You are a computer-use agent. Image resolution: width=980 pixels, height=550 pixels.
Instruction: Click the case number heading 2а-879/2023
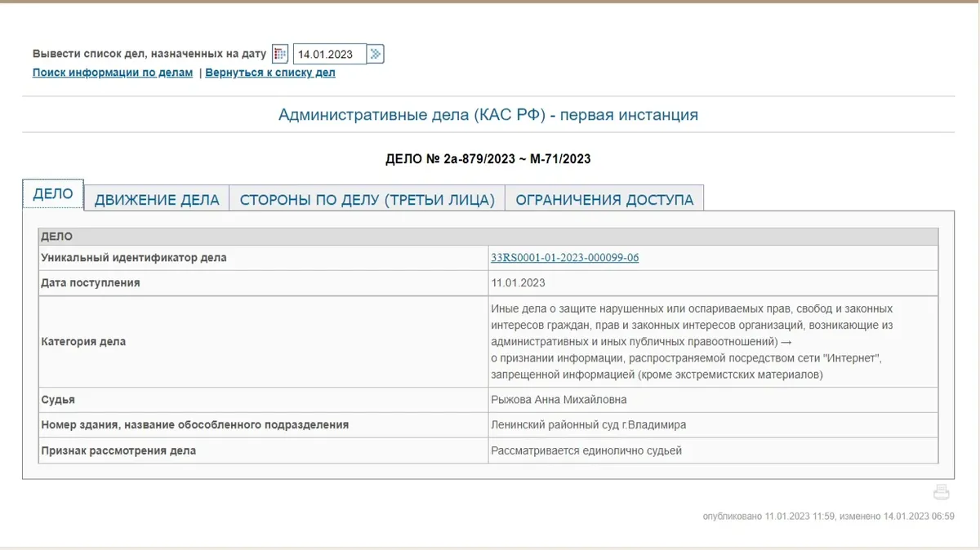coord(488,159)
